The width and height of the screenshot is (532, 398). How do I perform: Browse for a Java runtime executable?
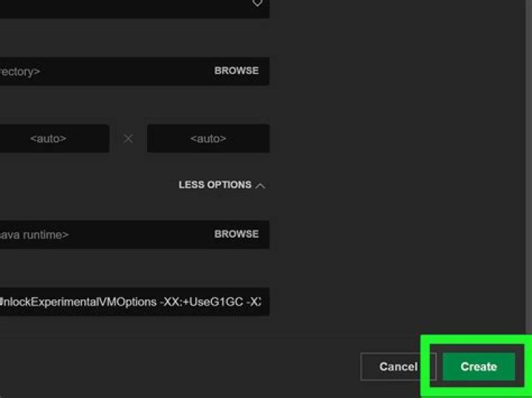236,234
